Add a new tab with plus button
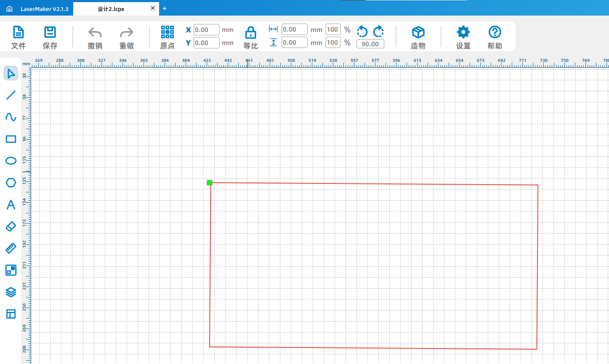 [x=165, y=8]
